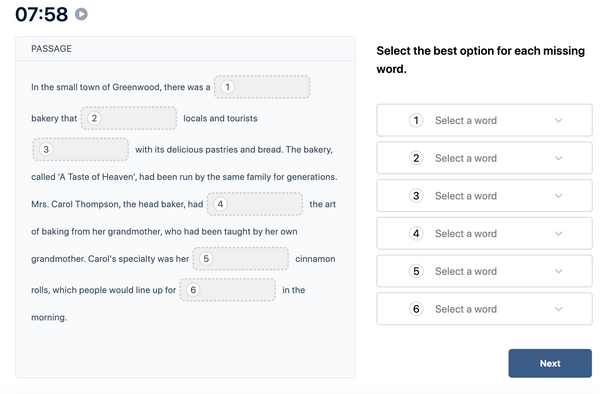Image resolution: width=600 pixels, height=394 pixels.
Task: Open the dropdown for missing word 2
Action: (484, 158)
